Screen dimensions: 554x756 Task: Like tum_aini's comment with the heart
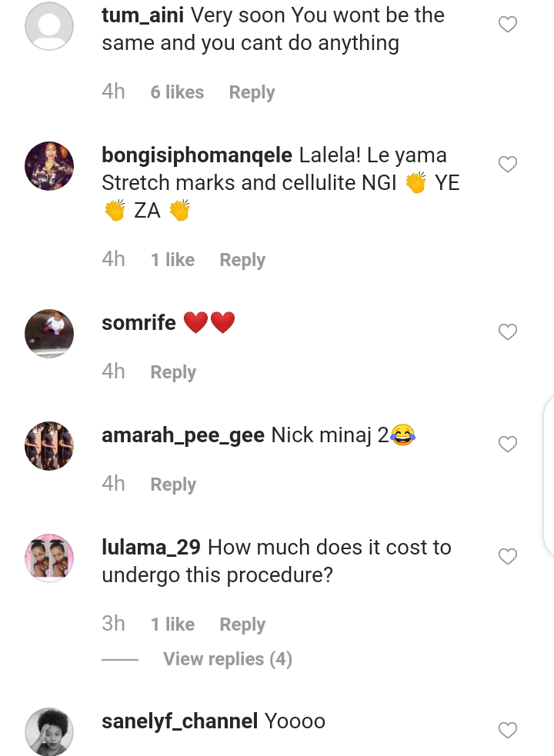tap(508, 25)
